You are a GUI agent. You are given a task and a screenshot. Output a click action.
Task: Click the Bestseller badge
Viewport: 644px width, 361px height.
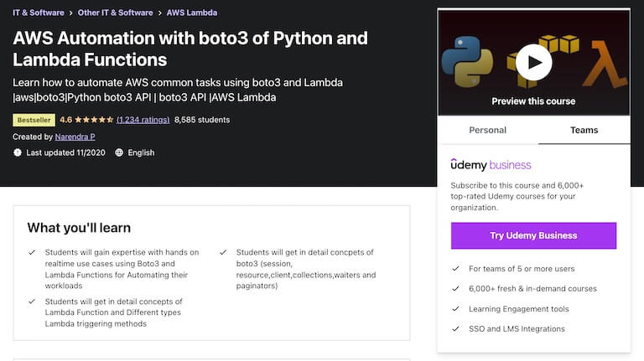click(x=34, y=120)
